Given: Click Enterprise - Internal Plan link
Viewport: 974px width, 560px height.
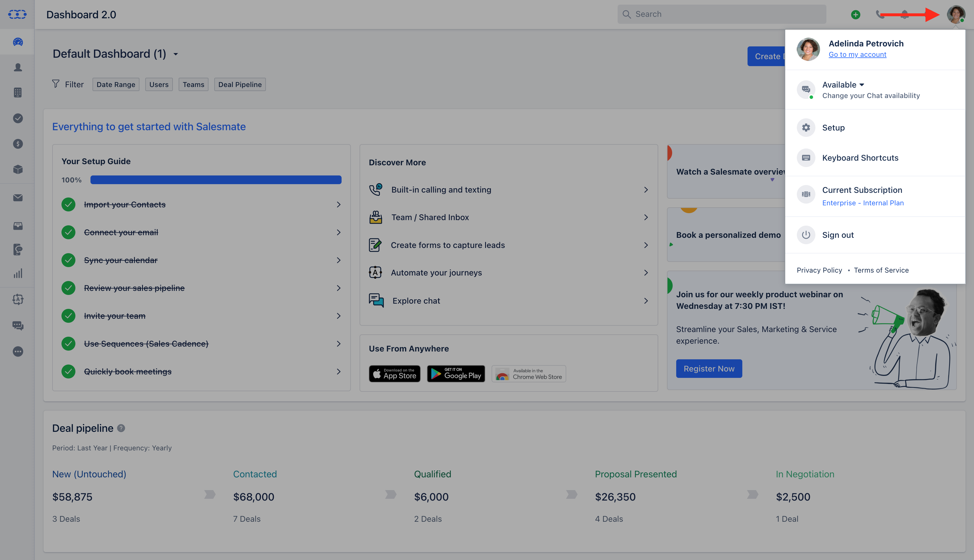Looking at the screenshot, I should click(863, 203).
